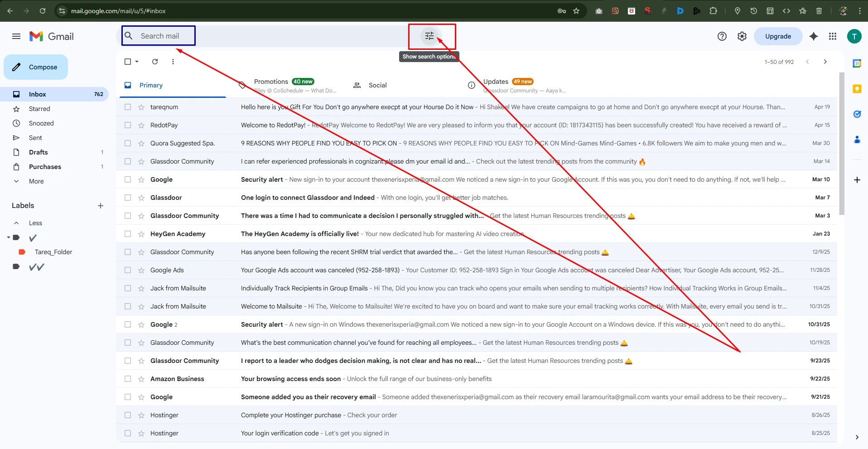Image resolution: width=868 pixels, height=449 pixels.
Task: Click the Gmail logo
Action: [52, 36]
